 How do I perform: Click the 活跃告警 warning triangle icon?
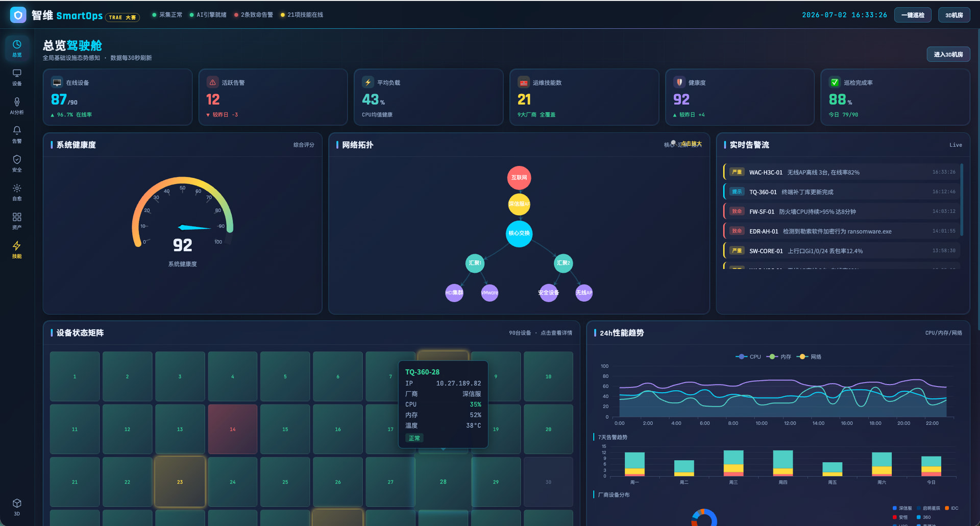[213, 82]
